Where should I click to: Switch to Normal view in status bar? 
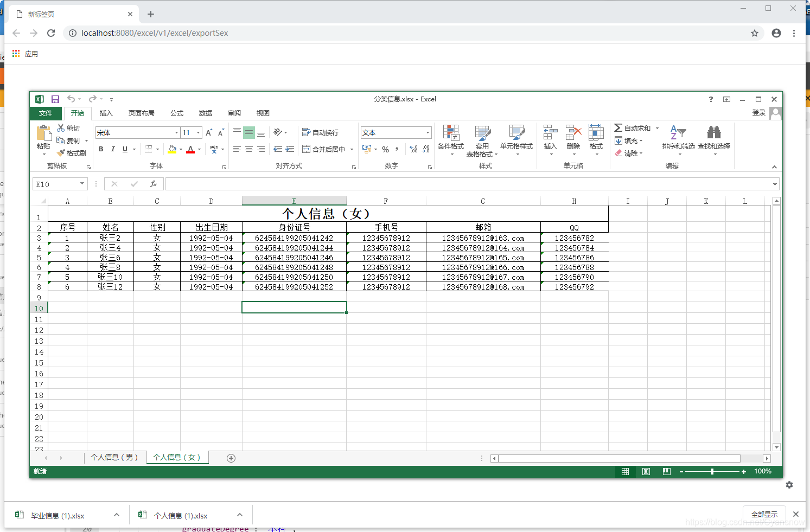[x=625, y=471]
